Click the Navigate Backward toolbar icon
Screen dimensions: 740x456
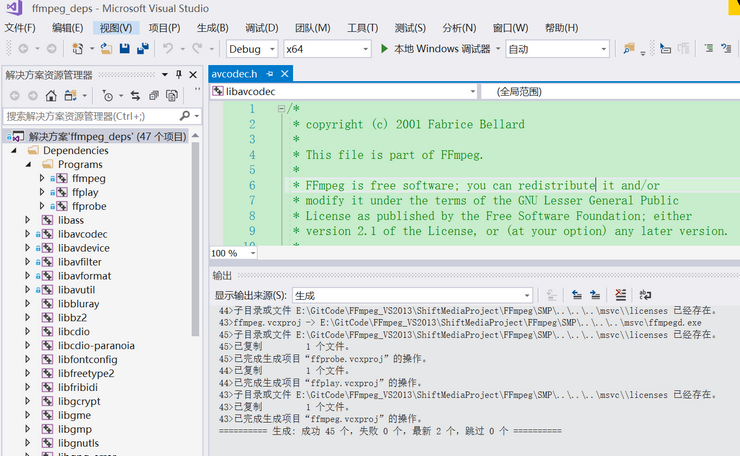pos(23,49)
